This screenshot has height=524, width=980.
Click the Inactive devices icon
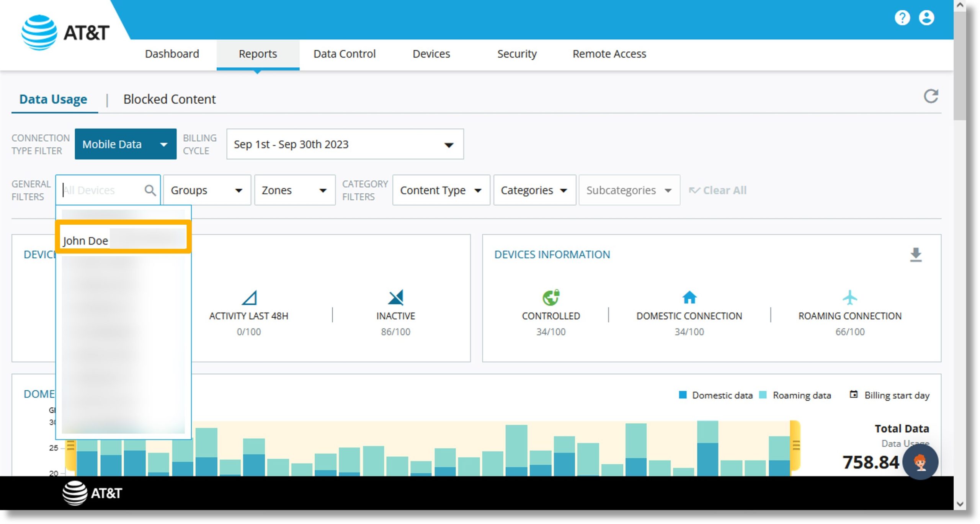tap(395, 297)
